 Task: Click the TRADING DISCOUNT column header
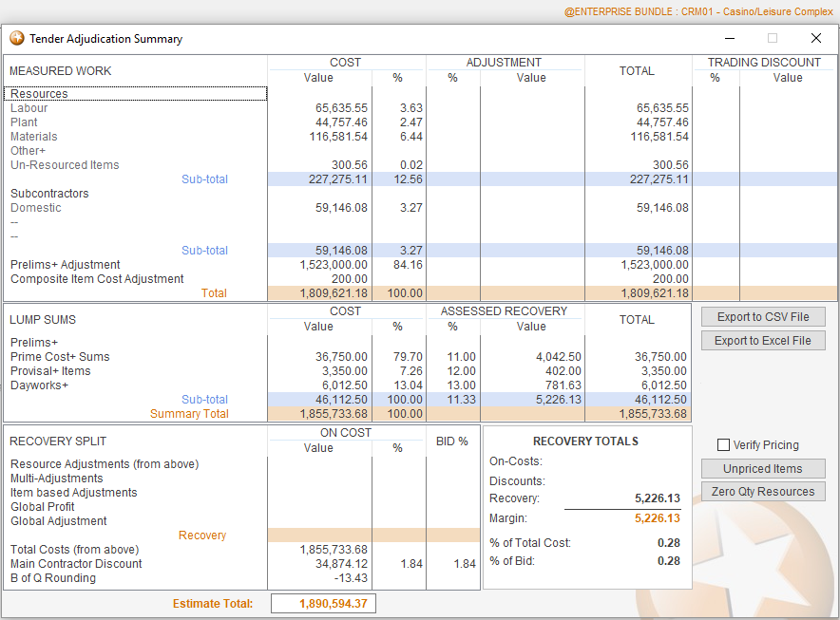tap(764, 63)
